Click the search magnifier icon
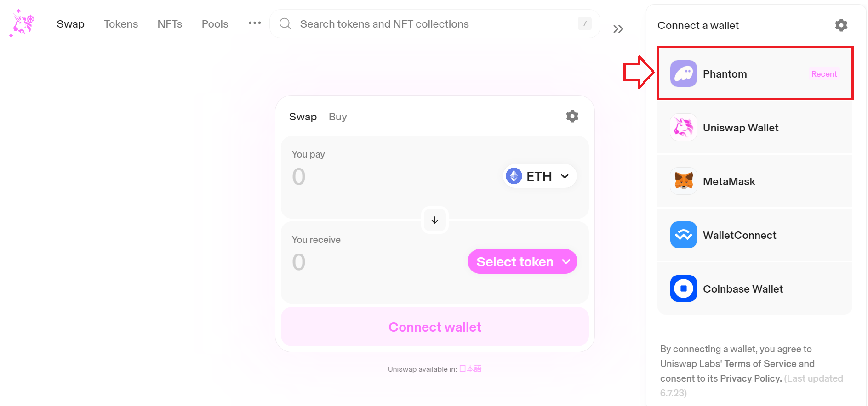Screen dimensions: 868x406 (285, 23)
